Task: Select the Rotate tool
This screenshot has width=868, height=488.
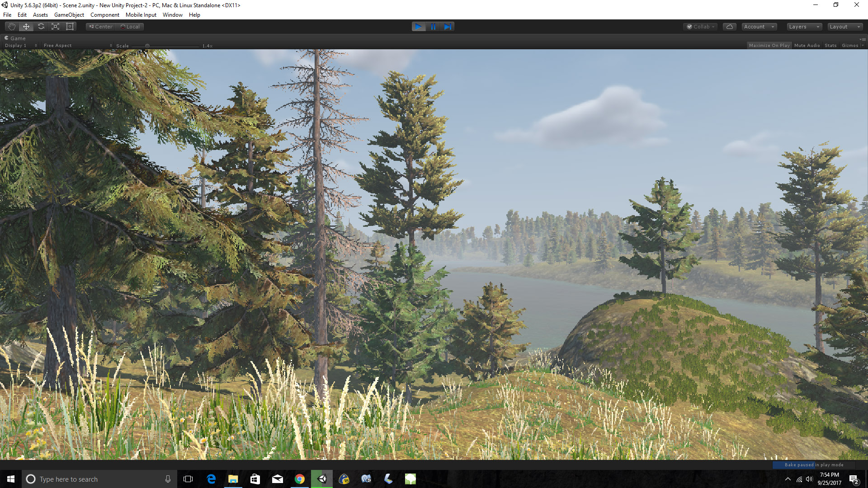Action: click(x=41, y=27)
